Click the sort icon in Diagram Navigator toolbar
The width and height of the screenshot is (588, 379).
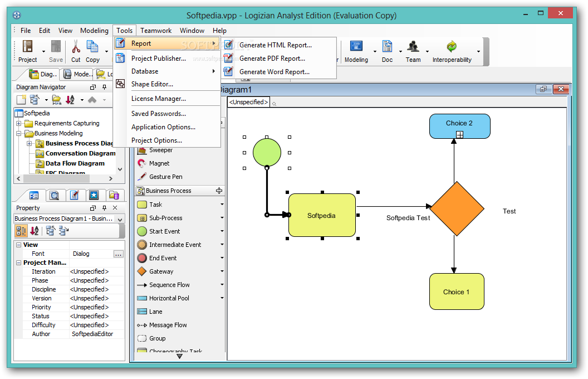click(x=70, y=100)
